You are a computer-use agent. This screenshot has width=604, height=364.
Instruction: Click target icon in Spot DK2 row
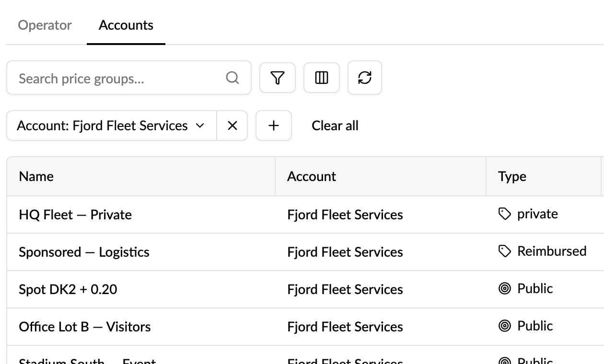pyautogui.click(x=505, y=289)
